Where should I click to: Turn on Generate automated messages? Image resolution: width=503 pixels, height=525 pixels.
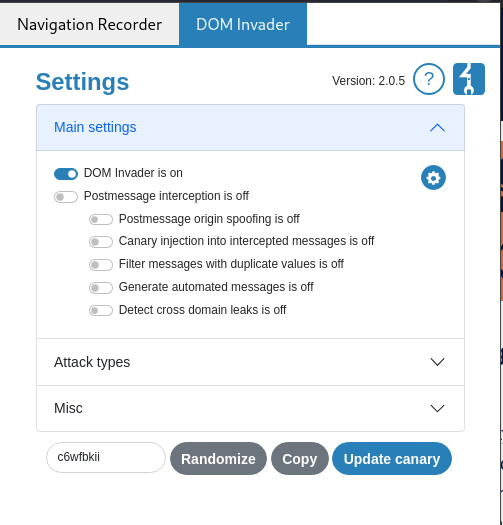click(x=101, y=288)
